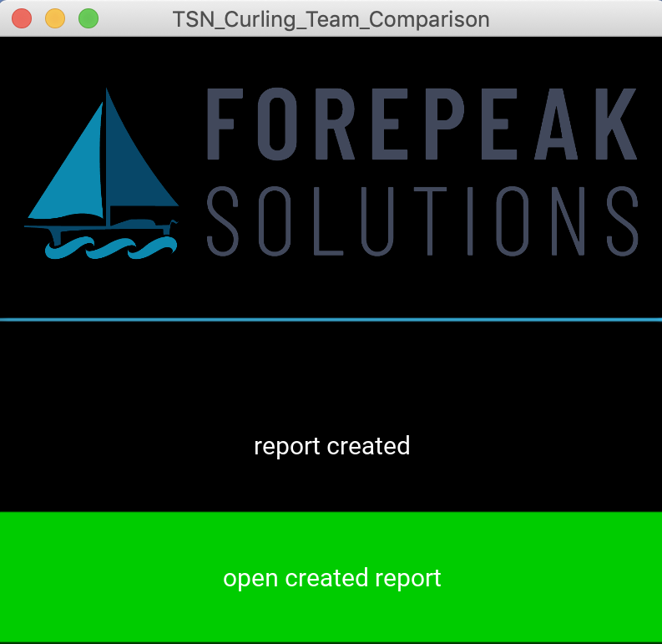The width and height of the screenshot is (662, 644).
Task: Click the blue horizontal divider line
Action: point(331,319)
